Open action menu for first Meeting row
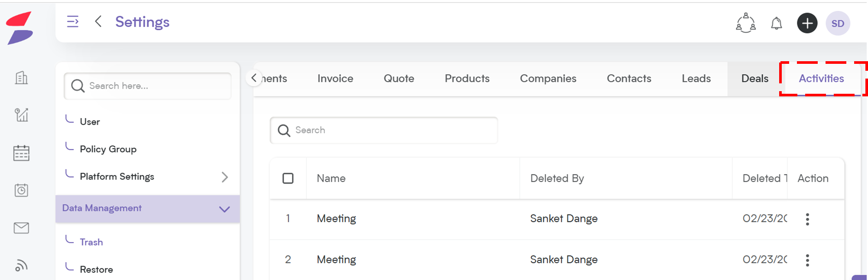The width and height of the screenshot is (868, 280). pos(807,219)
